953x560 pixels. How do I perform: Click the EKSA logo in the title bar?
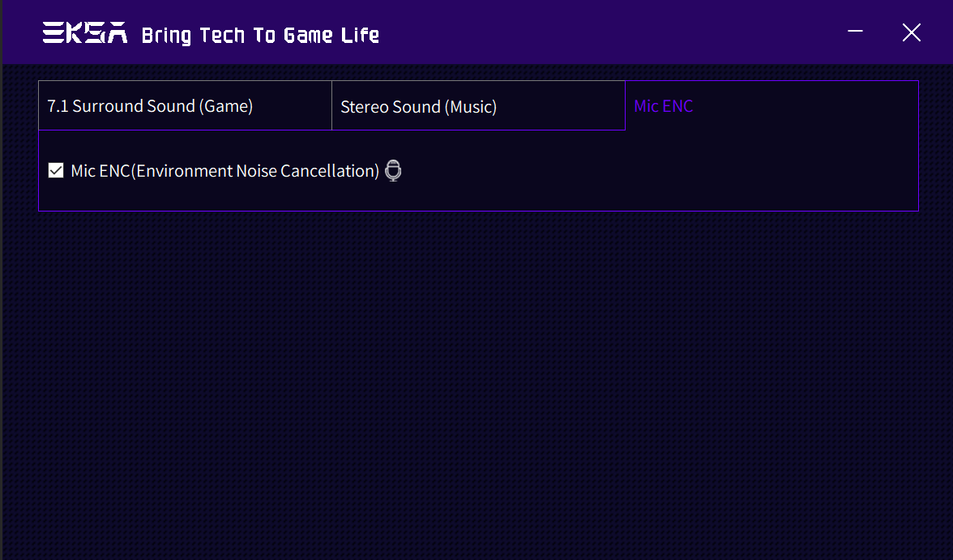[85, 33]
